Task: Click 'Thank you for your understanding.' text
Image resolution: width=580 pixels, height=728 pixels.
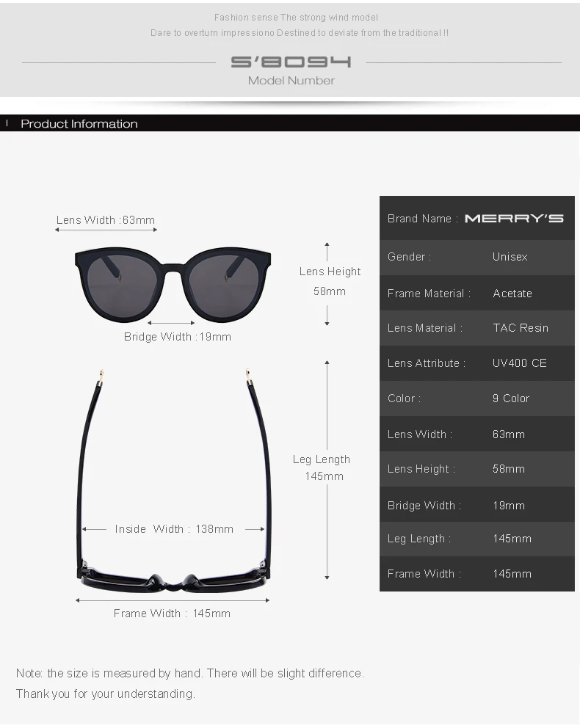Action: [x=106, y=694]
